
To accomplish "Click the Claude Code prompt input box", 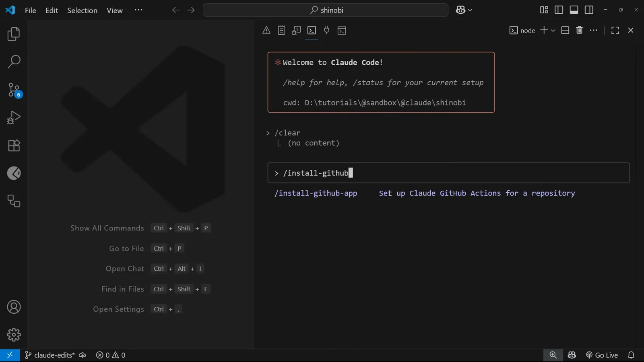I will coord(448,173).
